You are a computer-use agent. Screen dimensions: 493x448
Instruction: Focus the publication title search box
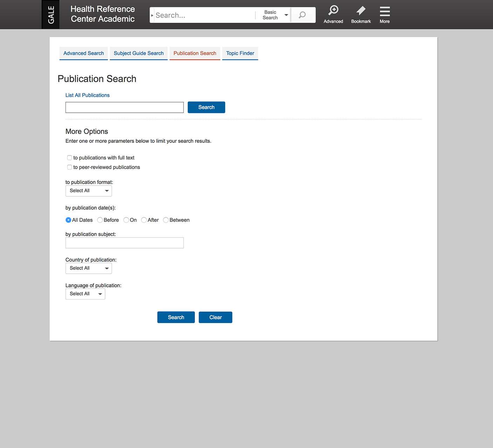[x=125, y=107]
